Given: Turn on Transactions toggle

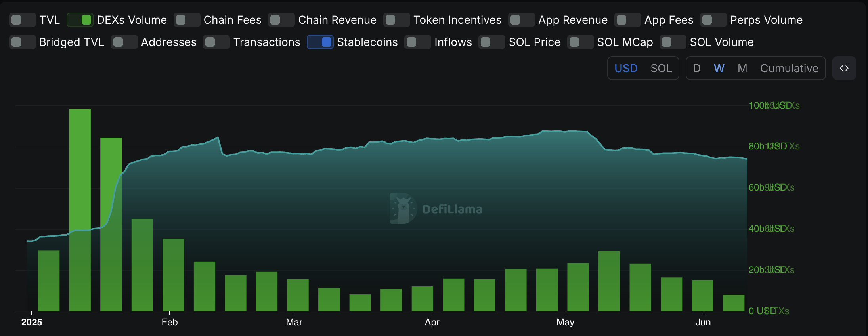Looking at the screenshot, I should point(216,42).
